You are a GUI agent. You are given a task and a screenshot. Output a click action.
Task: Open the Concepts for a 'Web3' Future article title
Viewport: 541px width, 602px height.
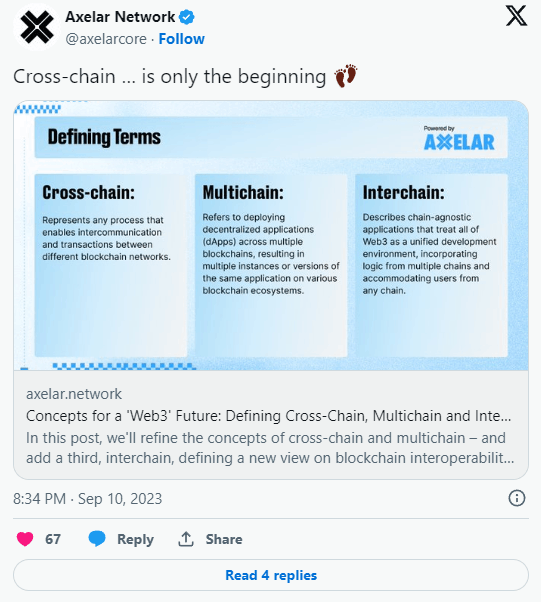click(268, 416)
